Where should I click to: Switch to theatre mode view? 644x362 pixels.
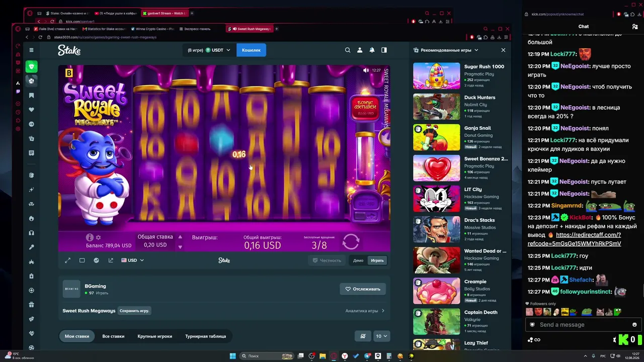pyautogui.click(x=82, y=260)
